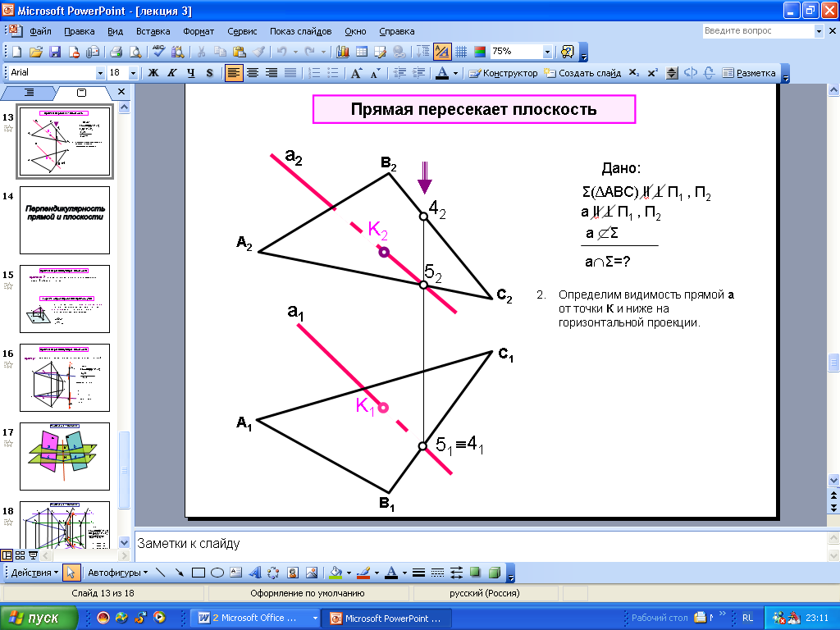Open the Arial font name dropdown
Viewport: 840px width, 630px height.
100,73
